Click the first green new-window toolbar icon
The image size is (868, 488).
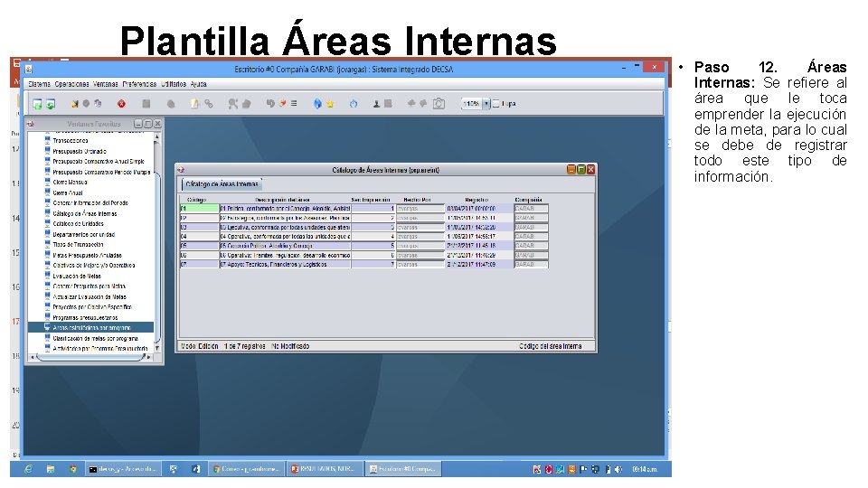click(37, 103)
